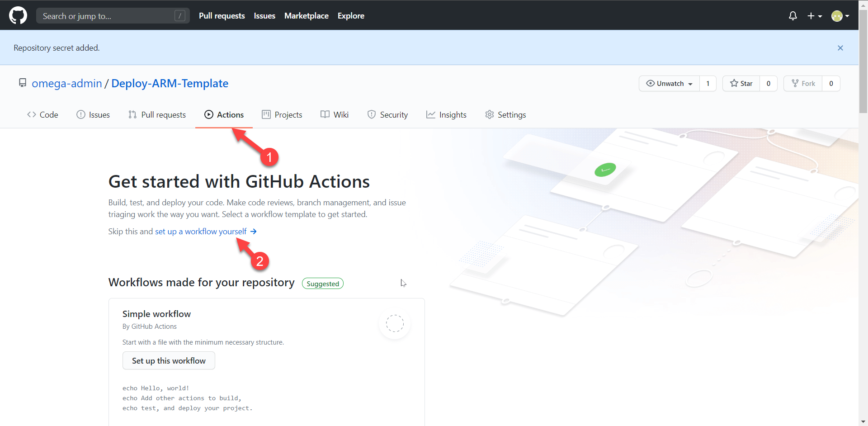
Task: Click the slash shortcut key hint
Action: tap(180, 16)
